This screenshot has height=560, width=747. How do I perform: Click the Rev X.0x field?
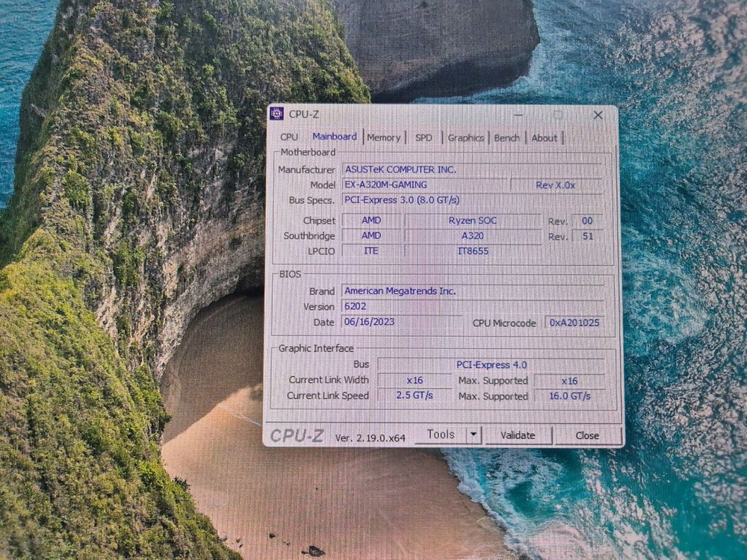tap(556, 185)
